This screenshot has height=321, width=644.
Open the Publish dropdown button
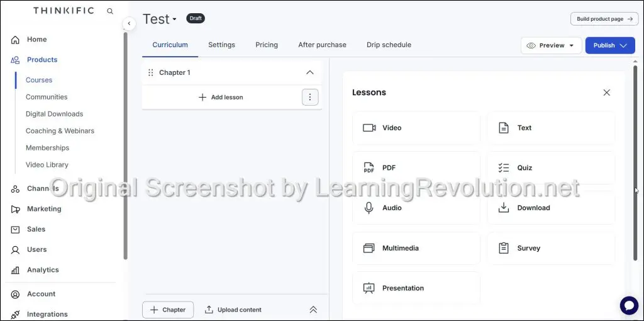click(610, 45)
